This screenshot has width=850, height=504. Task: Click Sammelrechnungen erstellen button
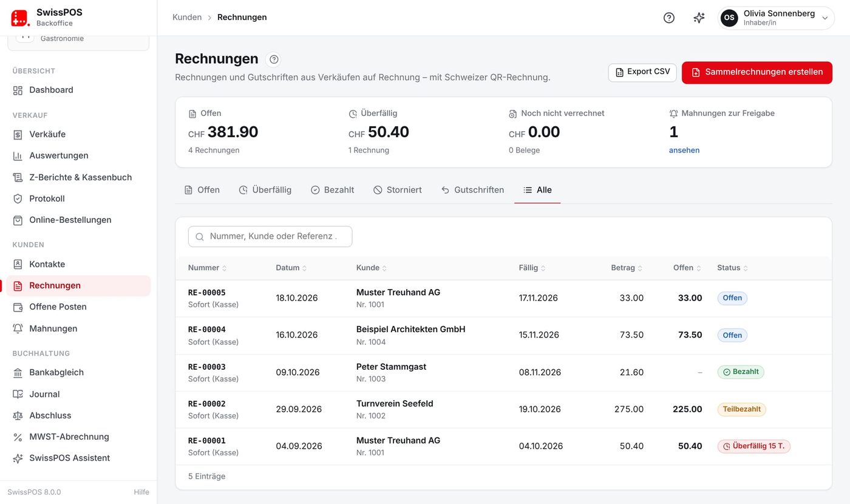pyautogui.click(x=757, y=72)
